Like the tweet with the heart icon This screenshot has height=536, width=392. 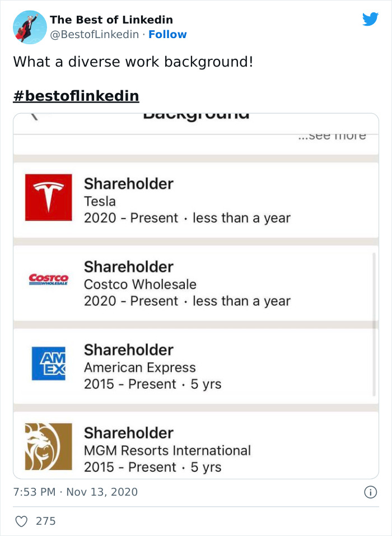click(21, 521)
